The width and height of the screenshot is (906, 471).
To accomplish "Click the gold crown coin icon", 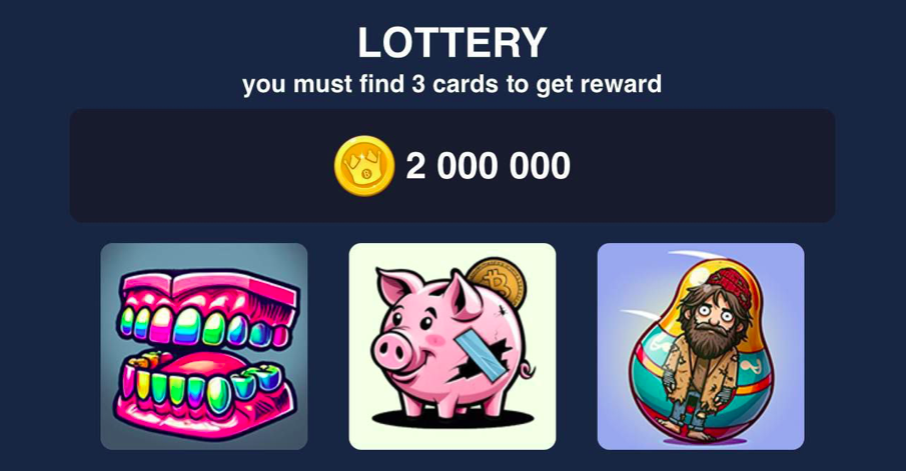I will (364, 166).
